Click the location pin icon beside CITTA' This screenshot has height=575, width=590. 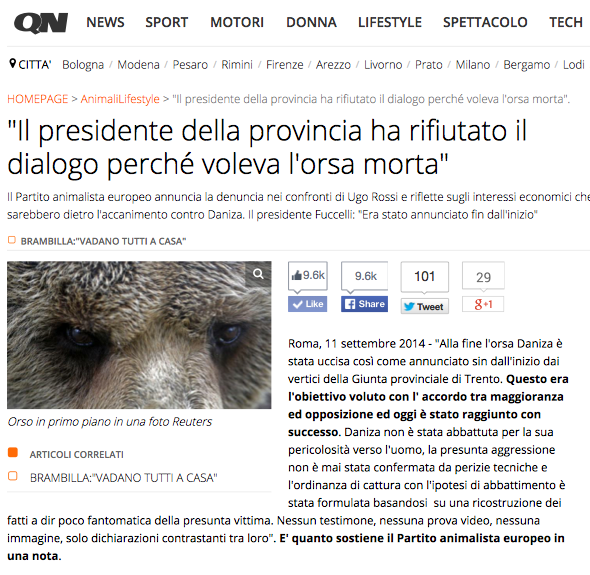pos(12,64)
